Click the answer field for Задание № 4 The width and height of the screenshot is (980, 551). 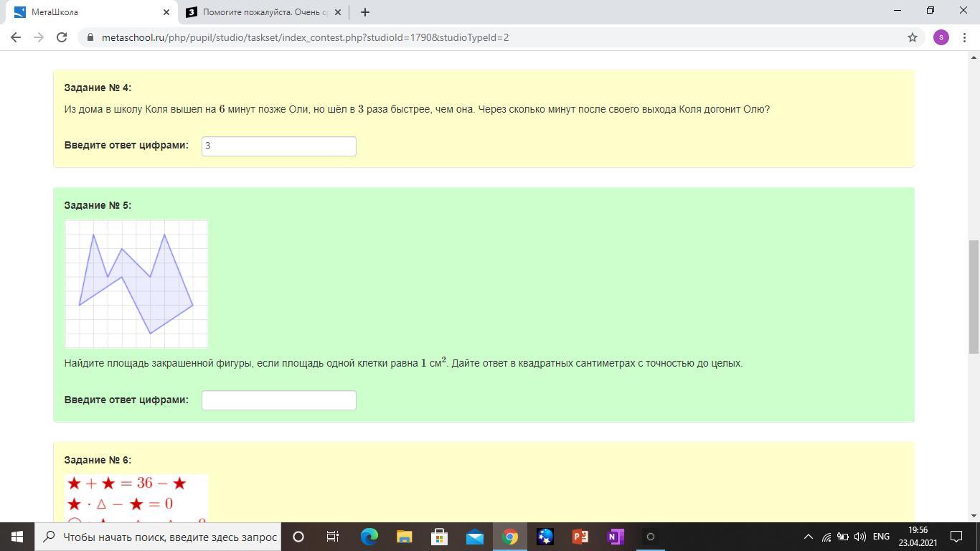point(279,146)
